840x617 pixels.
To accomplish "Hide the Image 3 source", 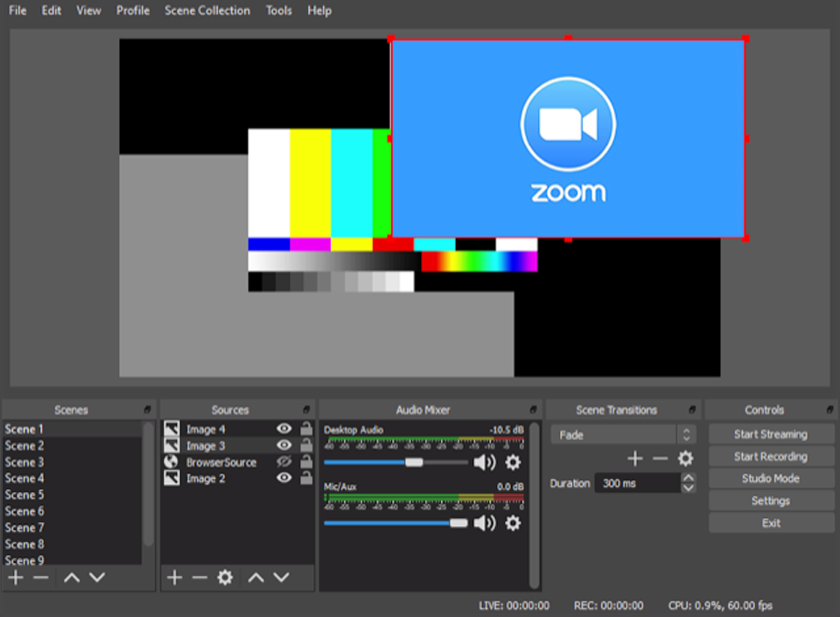I will coord(283,445).
